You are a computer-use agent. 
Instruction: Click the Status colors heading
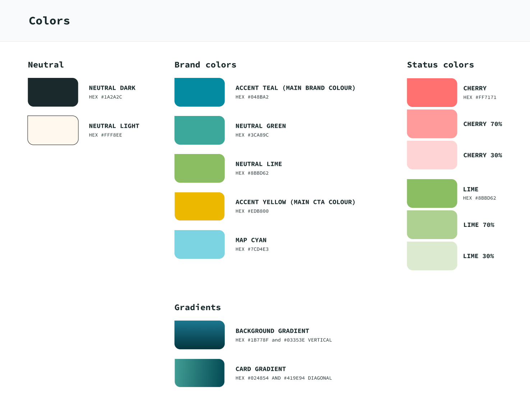440,65
